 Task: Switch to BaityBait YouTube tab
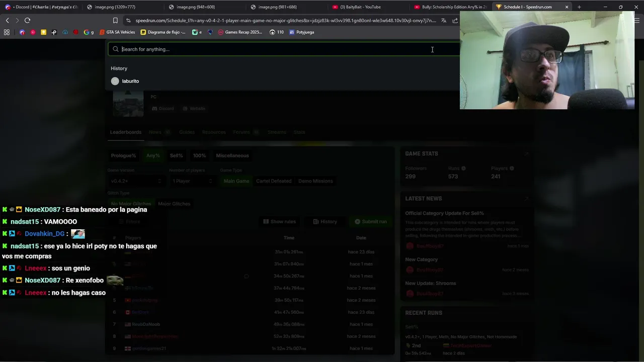pyautogui.click(x=360, y=7)
